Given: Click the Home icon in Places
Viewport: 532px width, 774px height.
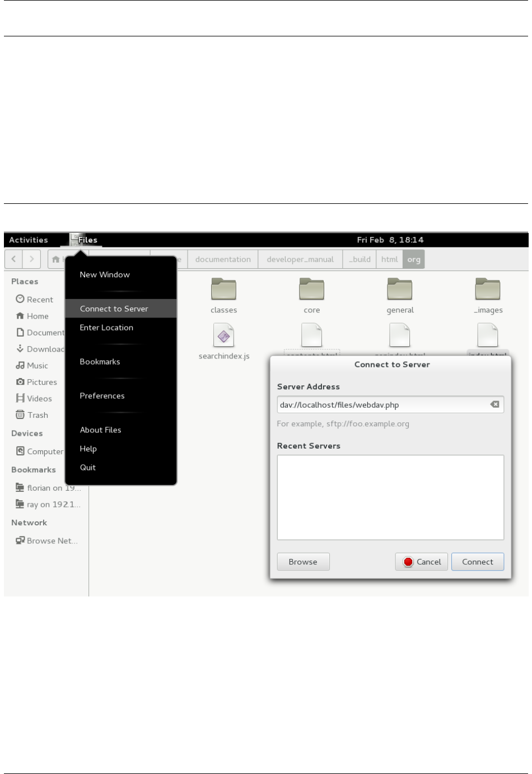Looking at the screenshot, I should (x=20, y=316).
